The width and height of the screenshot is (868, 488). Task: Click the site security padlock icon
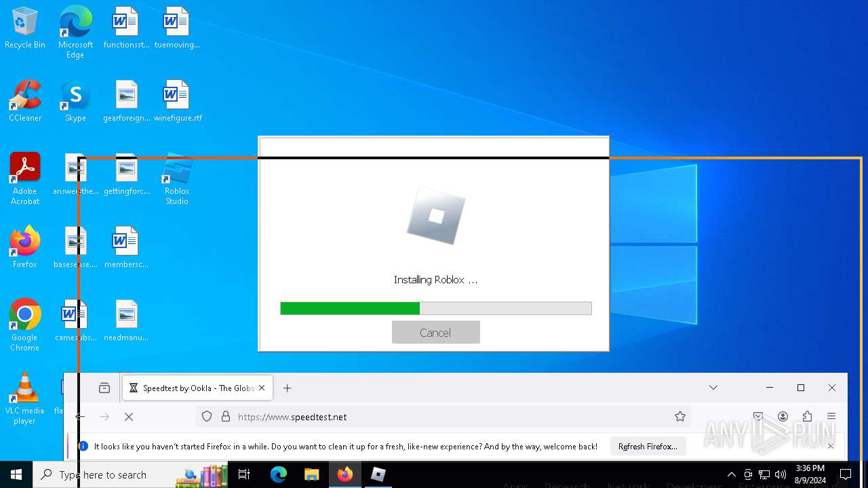coord(226,417)
